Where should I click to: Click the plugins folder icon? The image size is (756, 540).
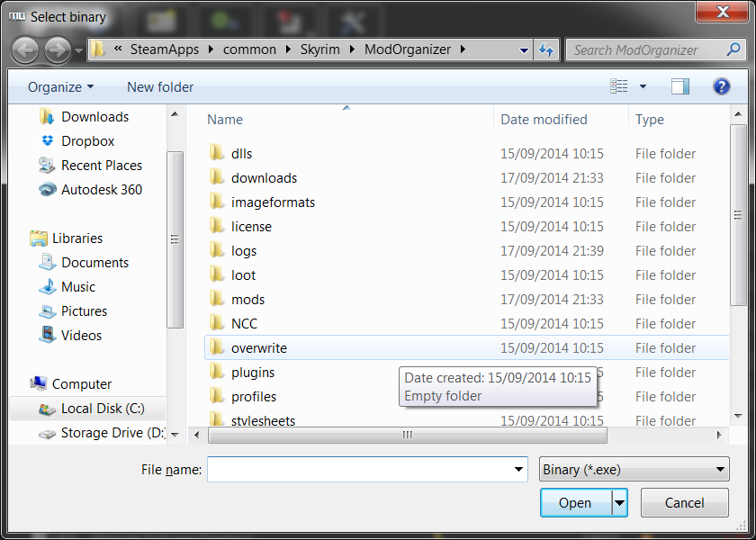(x=217, y=372)
